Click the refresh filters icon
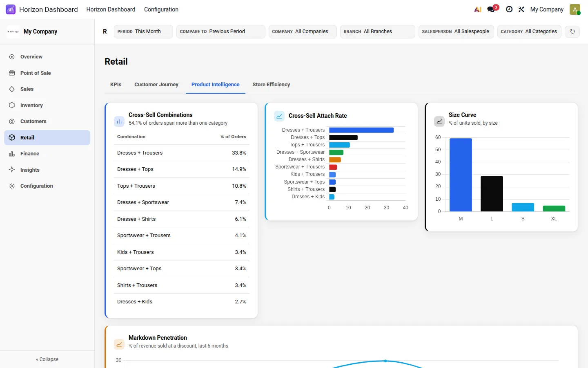 572,31
